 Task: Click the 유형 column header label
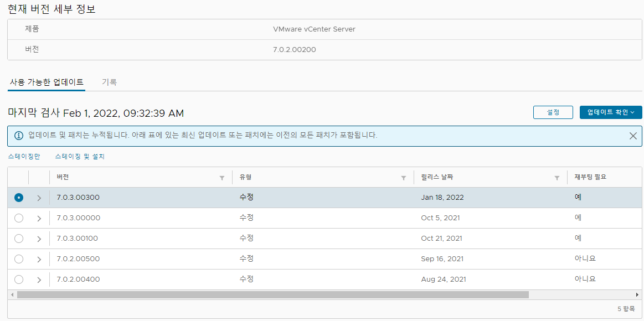(245, 177)
